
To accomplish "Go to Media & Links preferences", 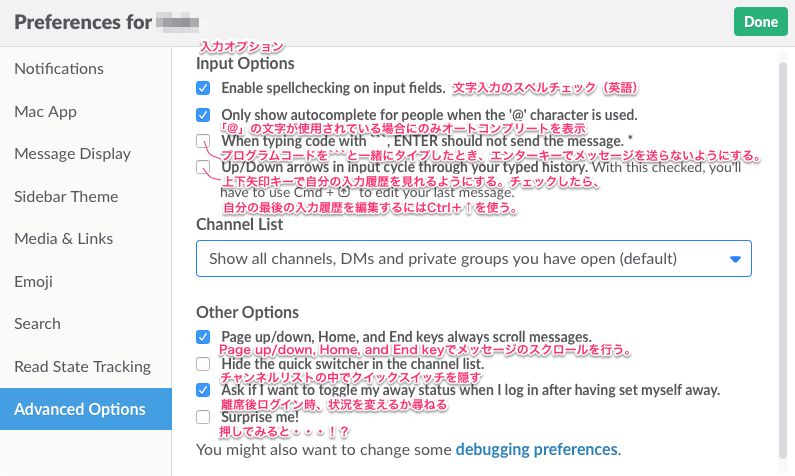I will [63, 239].
